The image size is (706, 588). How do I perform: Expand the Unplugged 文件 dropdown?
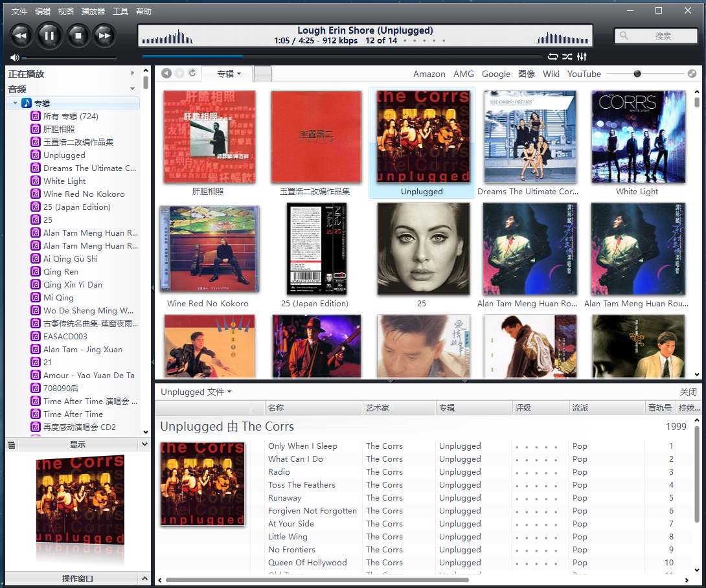click(x=196, y=392)
